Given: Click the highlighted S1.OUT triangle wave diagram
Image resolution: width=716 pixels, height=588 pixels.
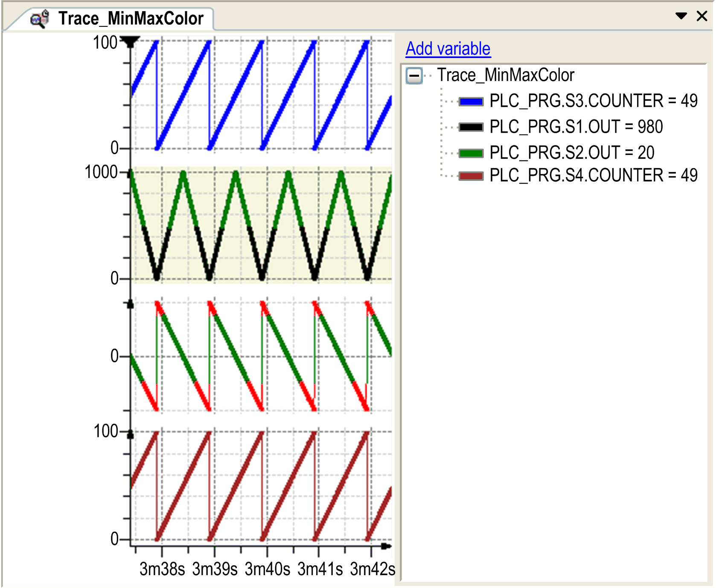Looking at the screenshot, I should (x=261, y=224).
